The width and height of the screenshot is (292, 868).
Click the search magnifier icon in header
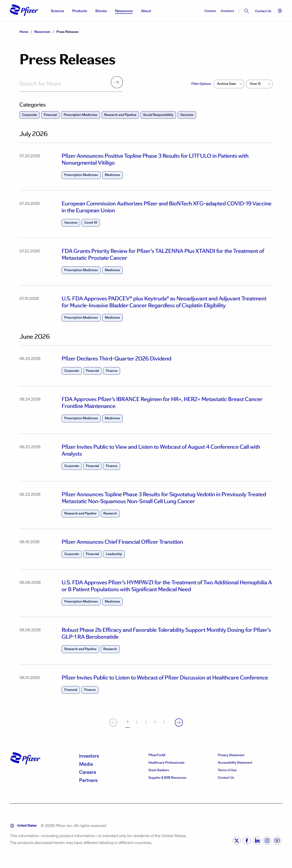(246, 11)
